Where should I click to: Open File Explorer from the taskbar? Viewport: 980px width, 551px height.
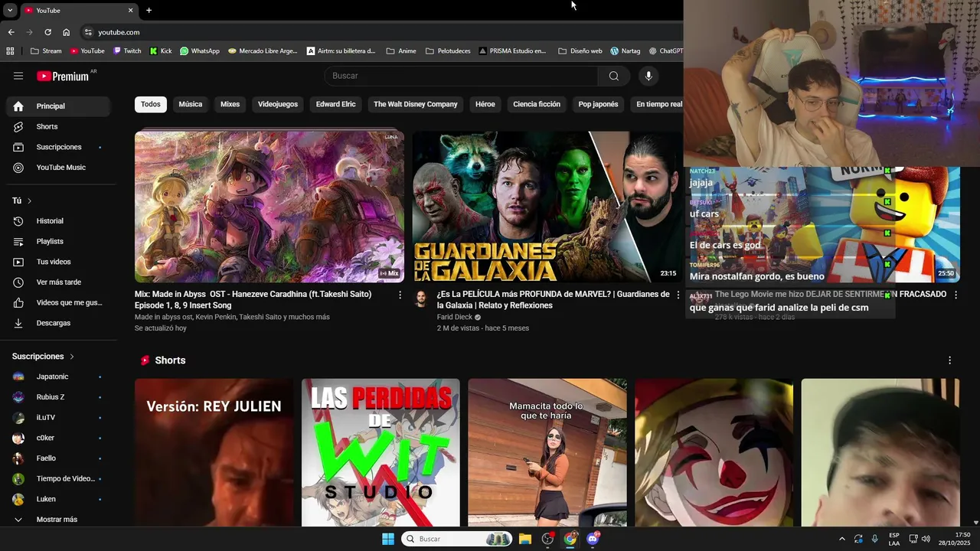tap(525, 539)
